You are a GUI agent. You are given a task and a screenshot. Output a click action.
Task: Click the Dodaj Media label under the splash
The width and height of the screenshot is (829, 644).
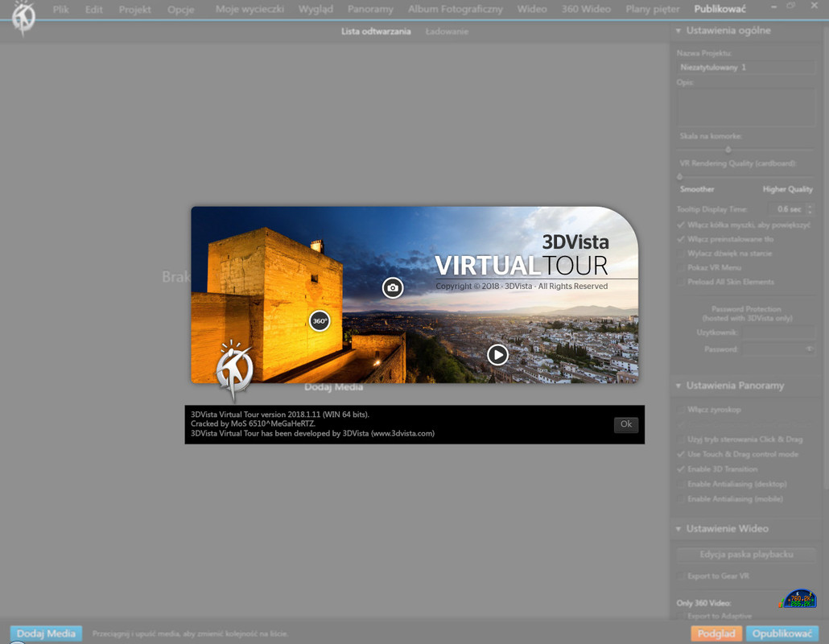coord(333,387)
